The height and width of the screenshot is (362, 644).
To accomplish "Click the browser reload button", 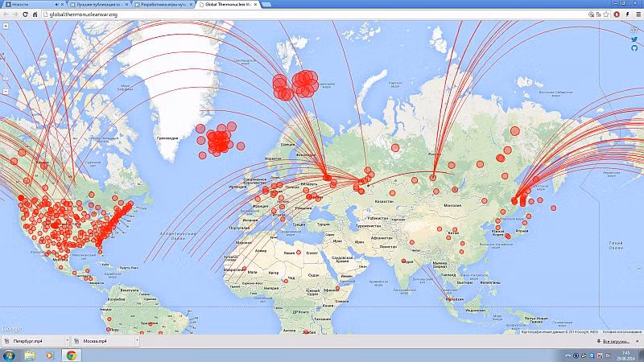I will pos(23,14).
